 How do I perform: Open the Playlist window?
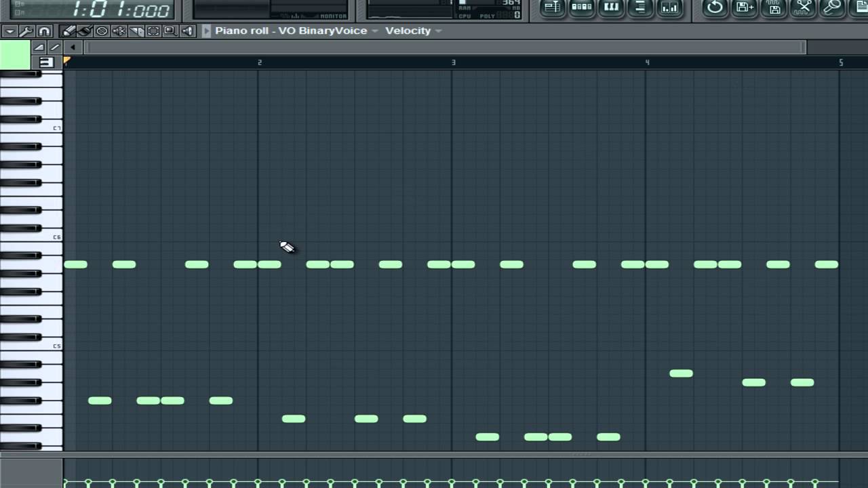pos(553,7)
